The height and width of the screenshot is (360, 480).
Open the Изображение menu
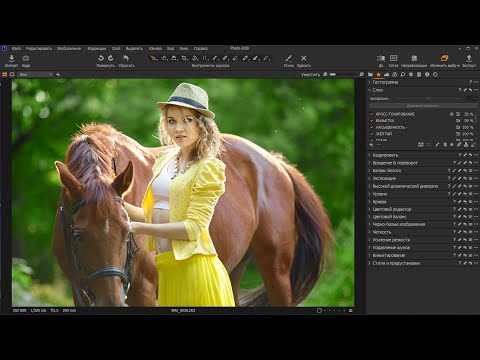point(69,49)
